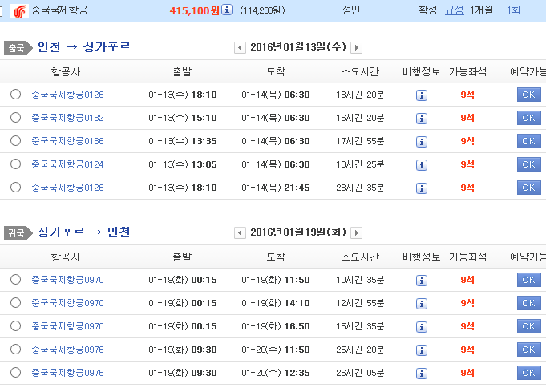Viewport: 546px width, 392px height.
Task: Click the 18시간 25분 duration cell
Action: click(360, 164)
